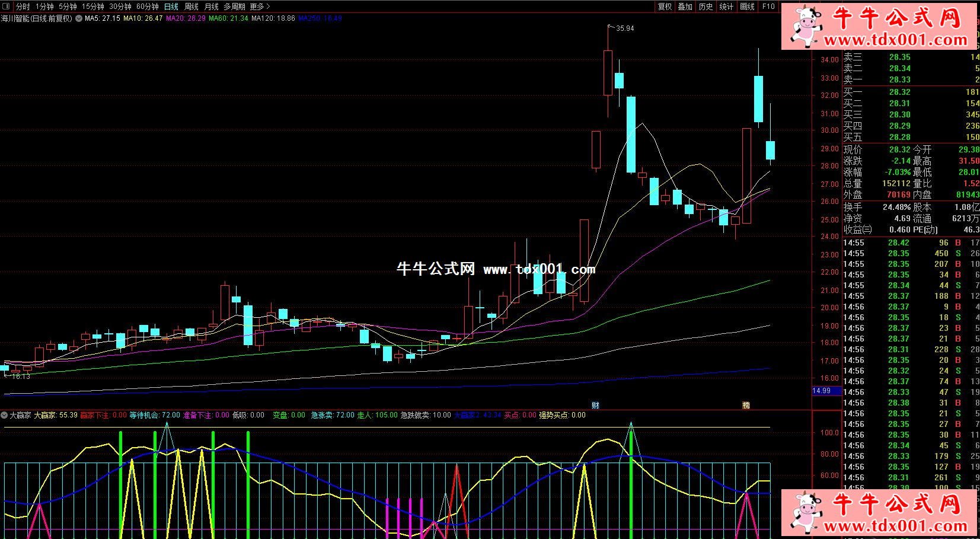The width and height of the screenshot is (980, 539).
Task: Click the 净资 value 4.69
Action: click(902, 219)
